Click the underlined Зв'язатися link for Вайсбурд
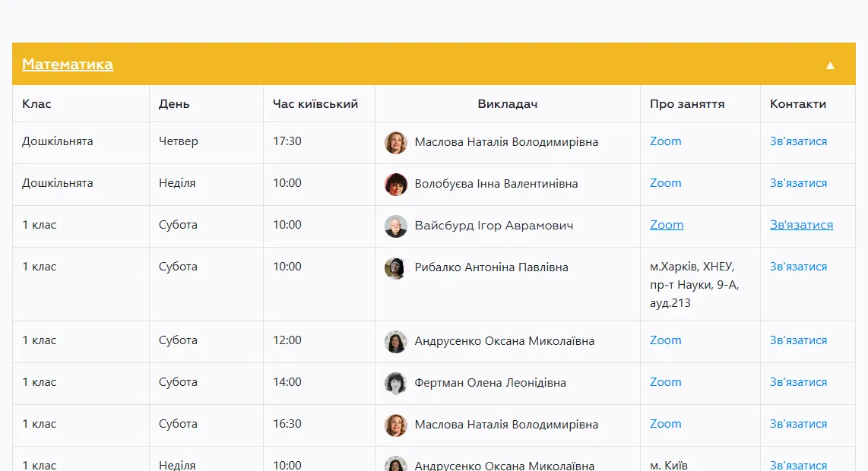The width and height of the screenshot is (868, 471). tap(802, 225)
